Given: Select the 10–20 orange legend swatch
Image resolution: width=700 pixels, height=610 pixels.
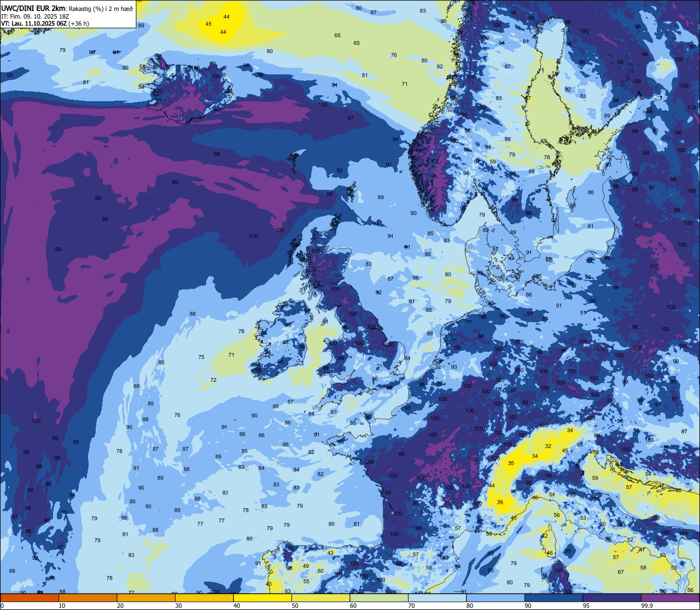Looking at the screenshot, I should 87,597.
